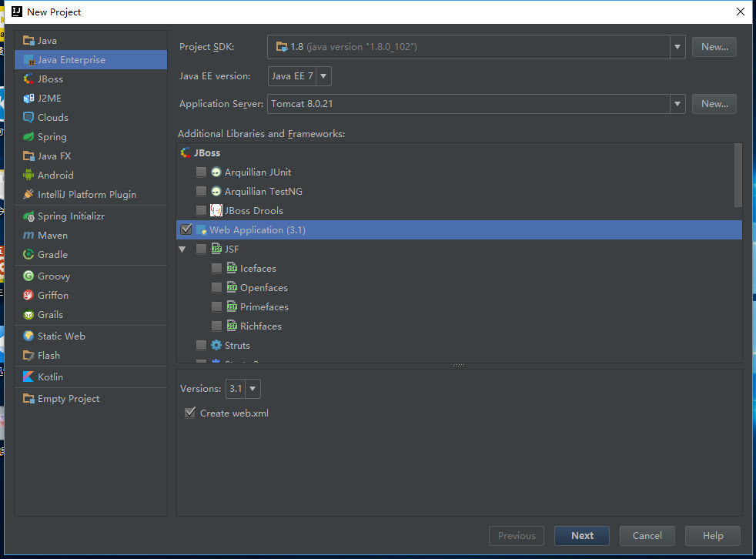The height and width of the screenshot is (559, 756).
Task: Click the Java project type folder icon
Action: click(28, 41)
